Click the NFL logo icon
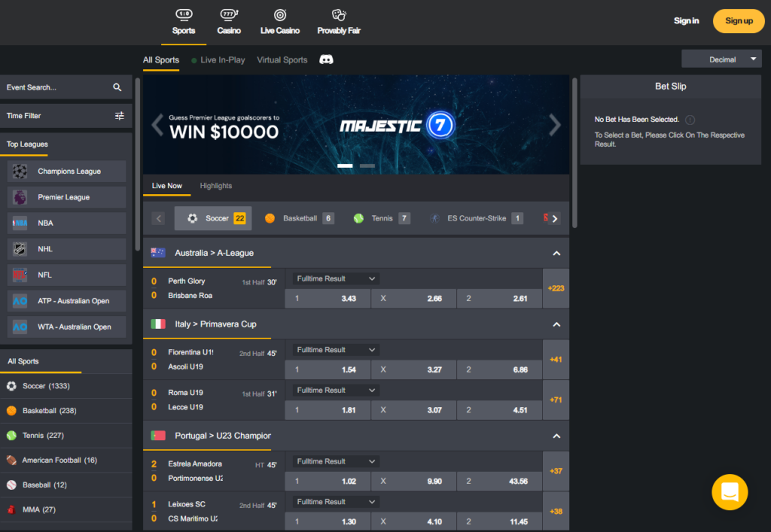The width and height of the screenshot is (771, 532). tap(20, 275)
